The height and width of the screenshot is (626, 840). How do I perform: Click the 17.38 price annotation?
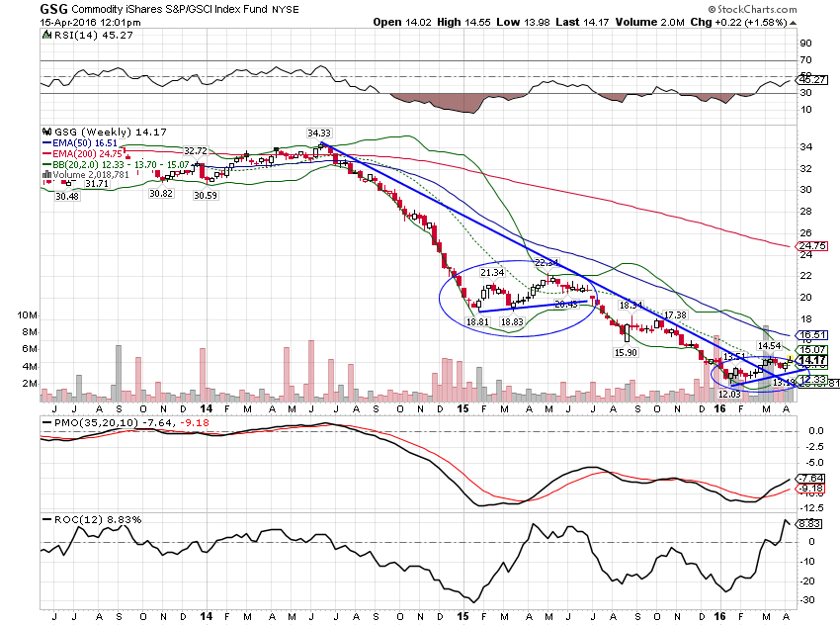coord(675,315)
